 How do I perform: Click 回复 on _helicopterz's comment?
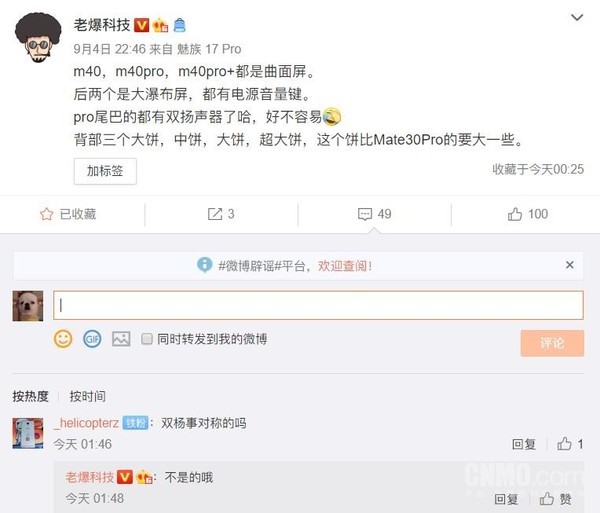524,444
